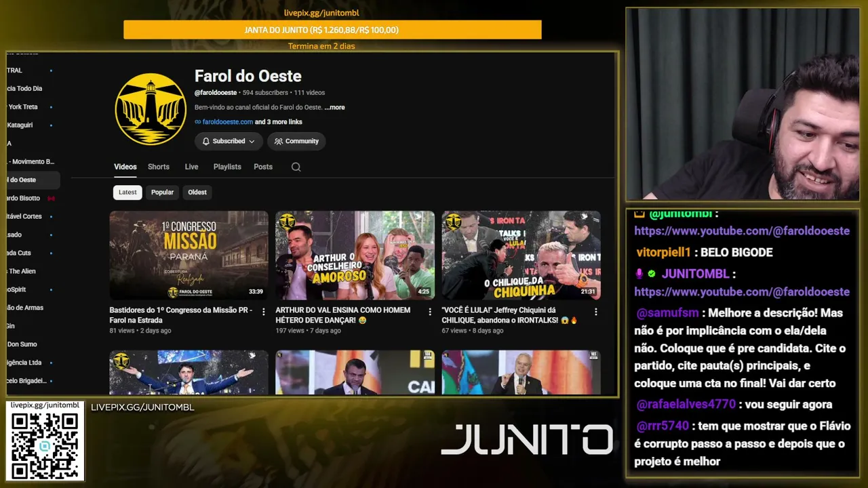The height and width of the screenshot is (488, 868).
Task: Open the Posts tab
Action: tap(263, 167)
